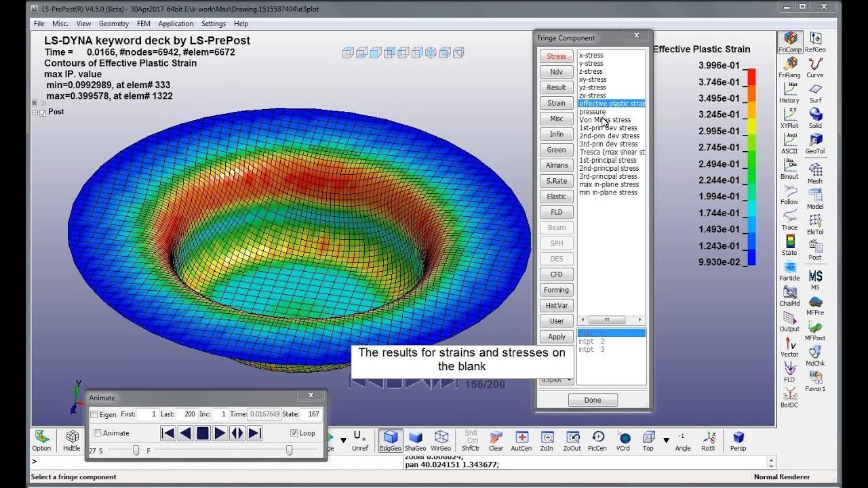Click the Apply button
Viewport: 868px width, 488px height.
[557, 337]
